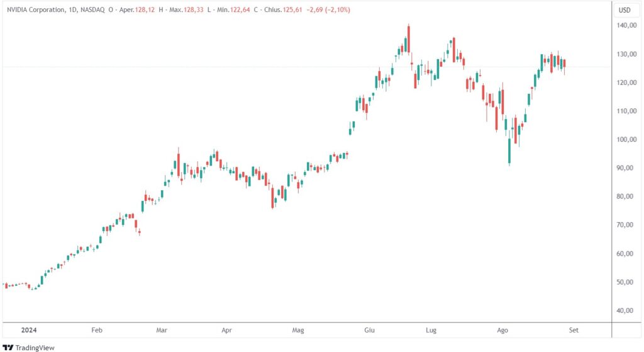
Task: Select the Giu label on time axis
Action: coord(369,329)
